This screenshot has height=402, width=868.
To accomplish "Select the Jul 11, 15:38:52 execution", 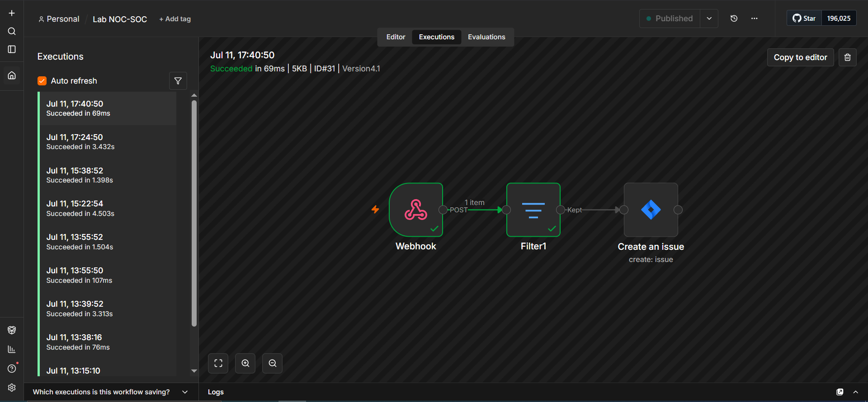I will coord(107,175).
